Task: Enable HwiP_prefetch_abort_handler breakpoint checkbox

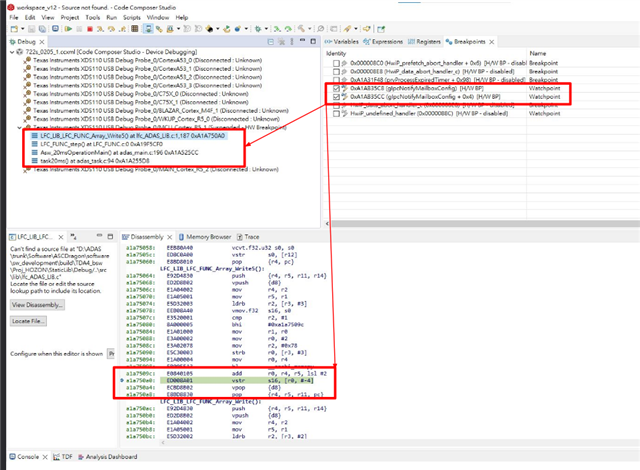Action: tap(336, 63)
